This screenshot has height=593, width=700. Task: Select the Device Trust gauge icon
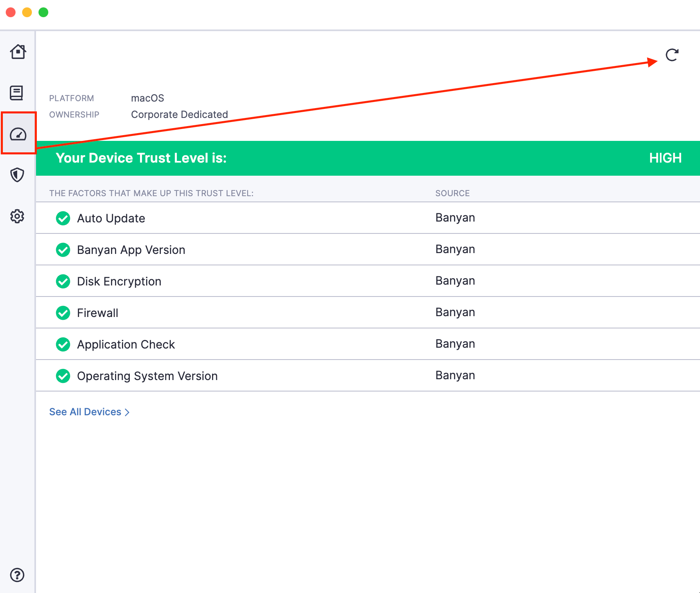tap(18, 134)
